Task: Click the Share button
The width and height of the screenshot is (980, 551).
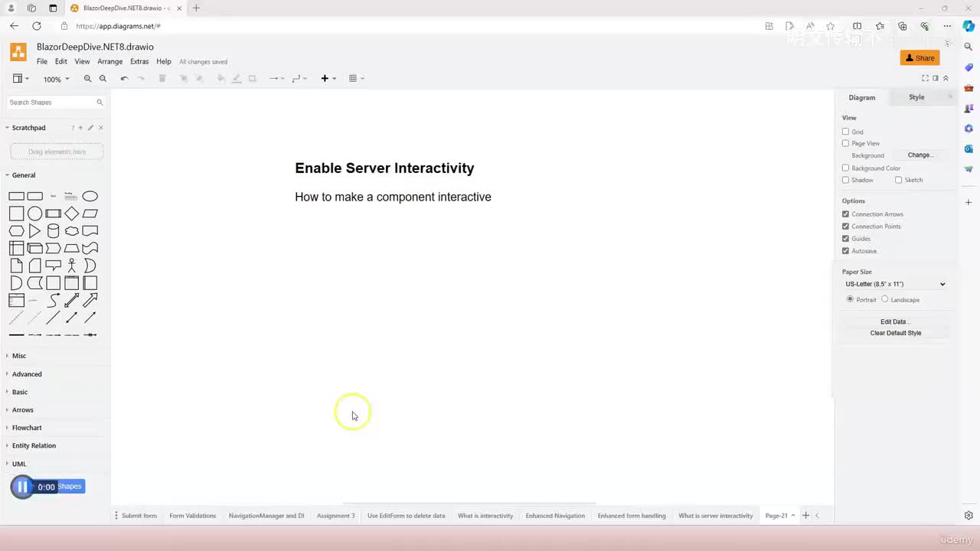Action: (x=920, y=58)
